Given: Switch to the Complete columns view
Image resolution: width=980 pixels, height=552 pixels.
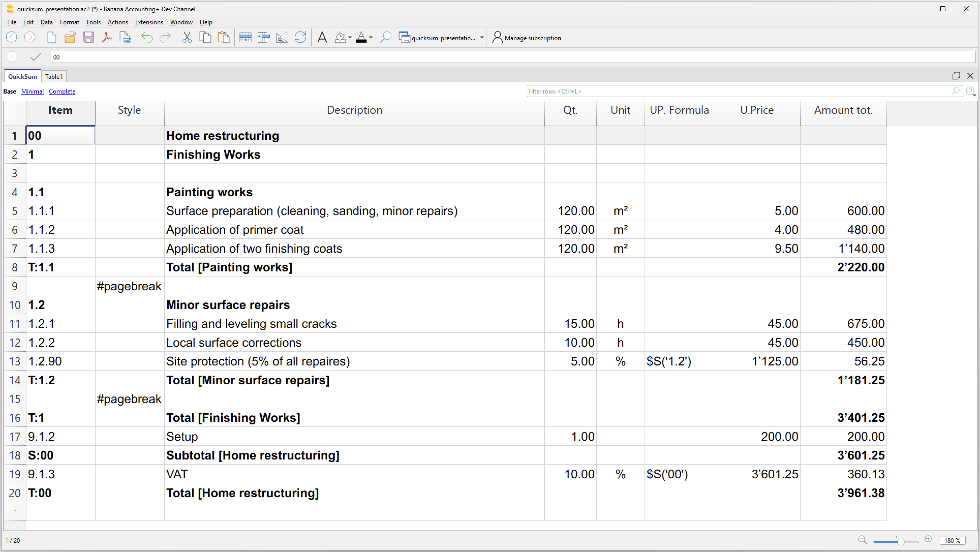Looking at the screenshot, I should 62,91.
